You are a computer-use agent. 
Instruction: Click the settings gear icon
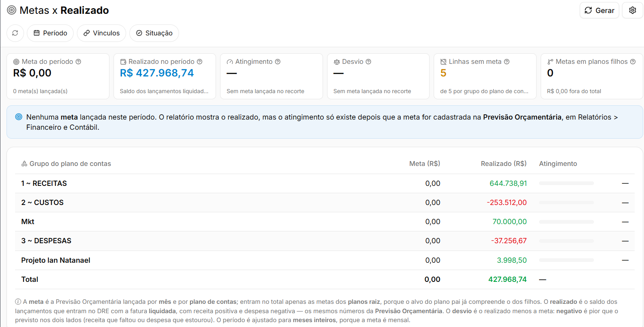[632, 10]
